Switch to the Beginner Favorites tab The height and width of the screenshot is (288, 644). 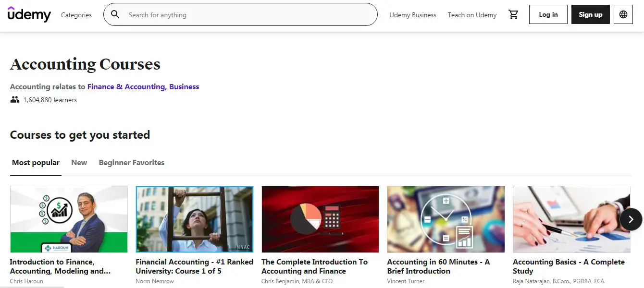pos(131,163)
